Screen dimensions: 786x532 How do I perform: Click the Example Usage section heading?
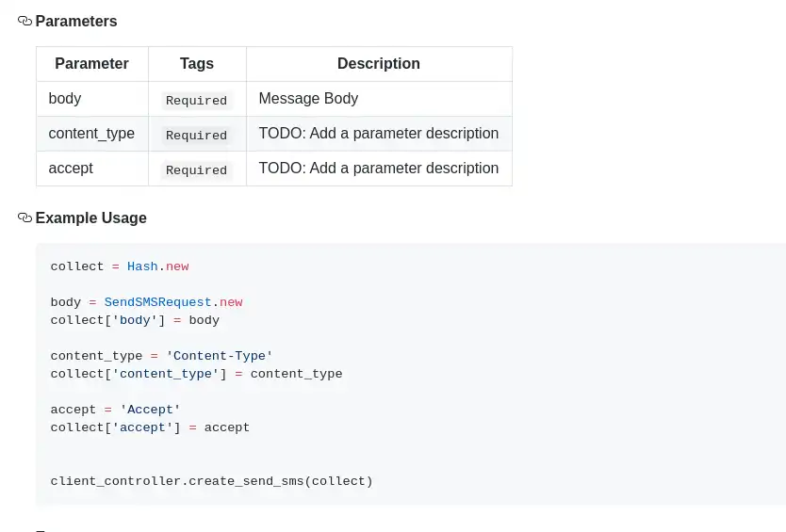pos(91,218)
